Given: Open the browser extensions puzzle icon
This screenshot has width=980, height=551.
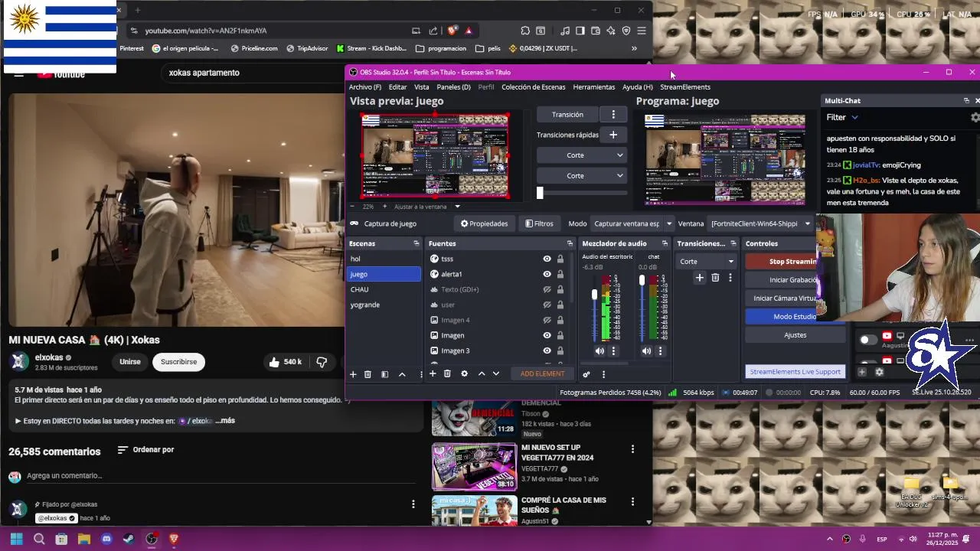Looking at the screenshot, I should click(525, 31).
